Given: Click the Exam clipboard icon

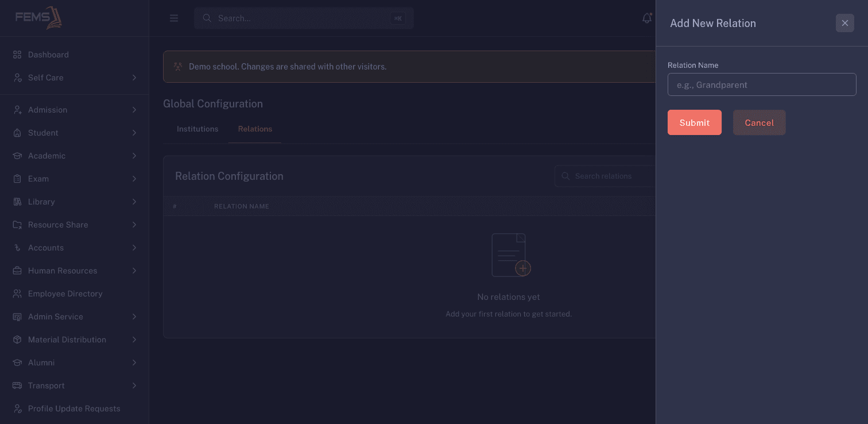Looking at the screenshot, I should [17, 179].
